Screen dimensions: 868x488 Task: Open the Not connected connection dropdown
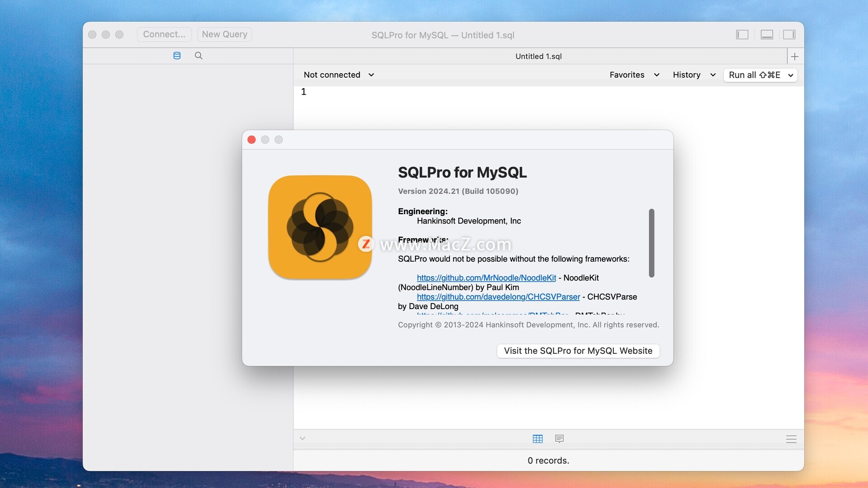tap(339, 75)
